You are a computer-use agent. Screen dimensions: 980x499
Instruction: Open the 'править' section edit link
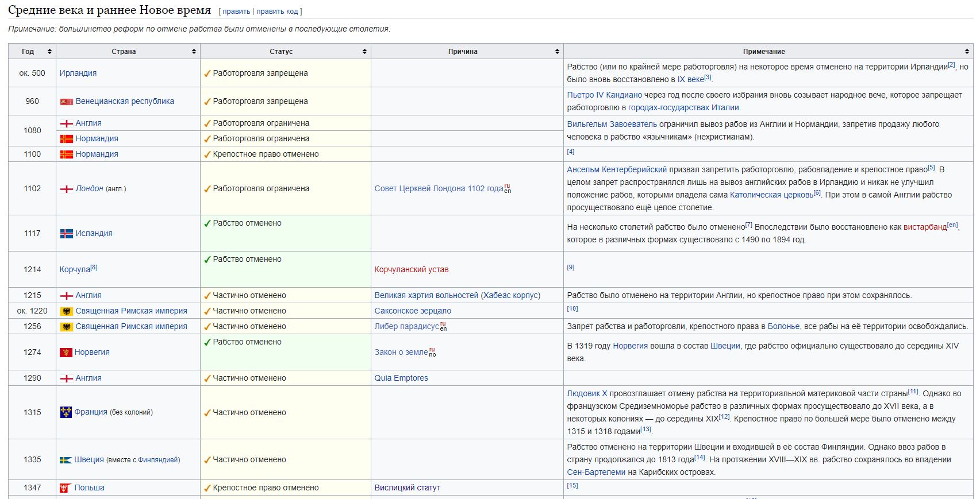(x=236, y=11)
